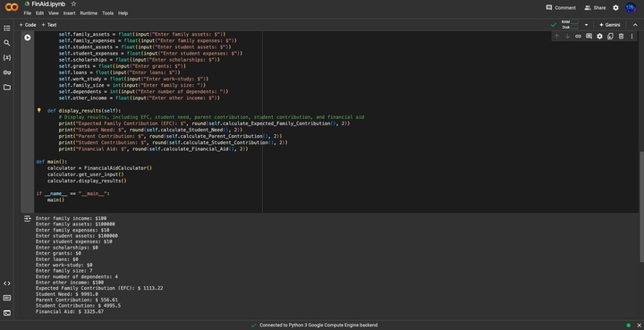Collapse the header with chevron arrow

pyautogui.click(x=635, y=25)
